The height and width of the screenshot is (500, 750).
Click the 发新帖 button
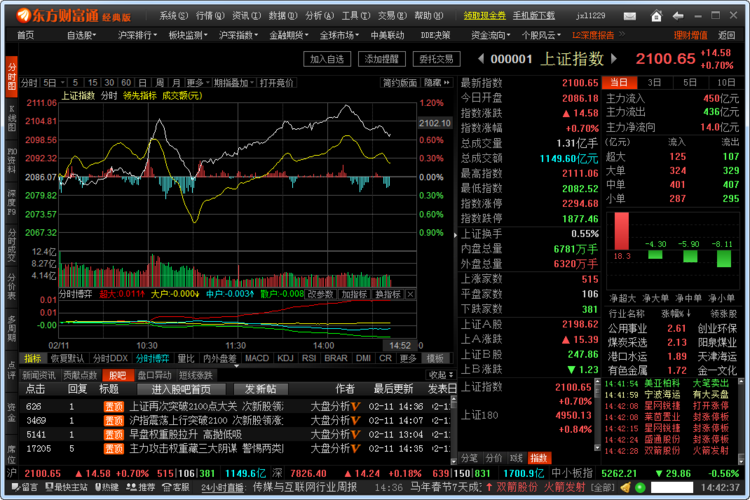point(261,389)
